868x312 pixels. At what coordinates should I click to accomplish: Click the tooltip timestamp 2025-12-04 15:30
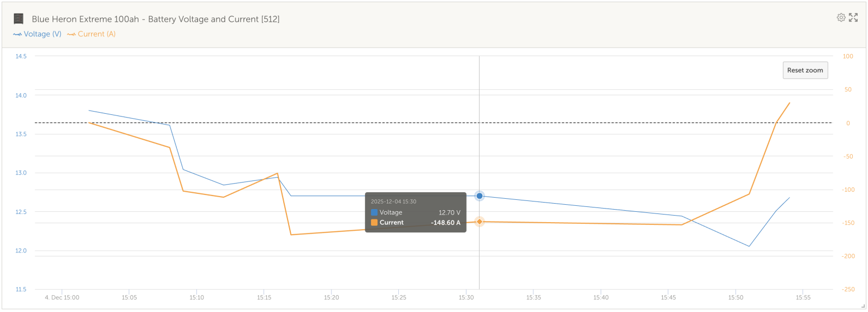click(393, 201)
